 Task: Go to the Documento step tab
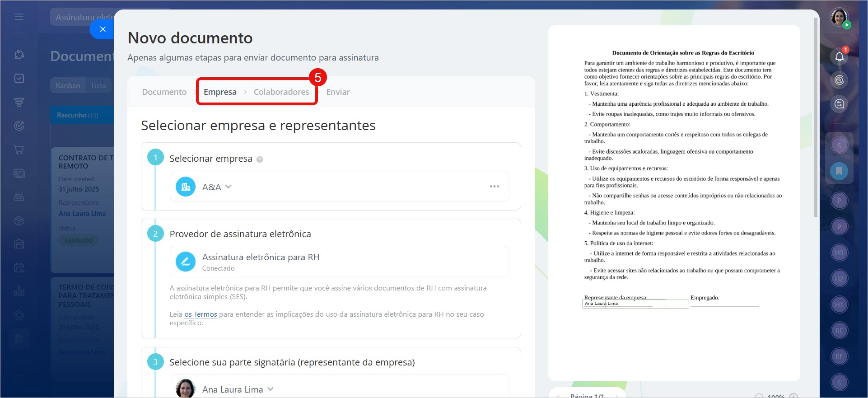coord(164,92)
